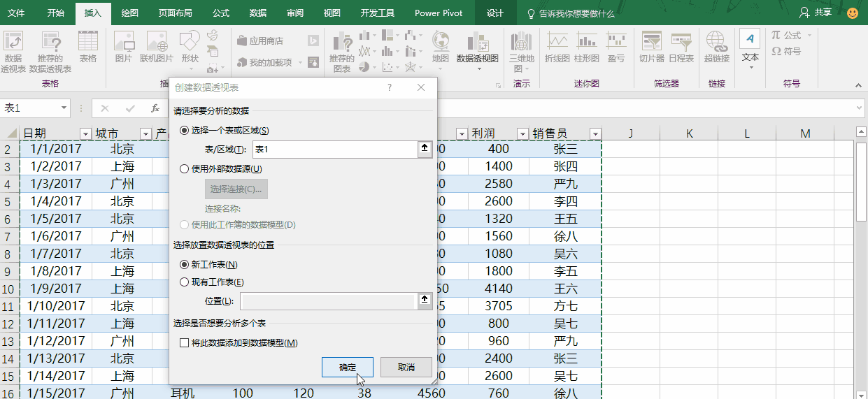Click the 表/区域 input field
This screenshot has width=868, height=399.
click(334, 149)
